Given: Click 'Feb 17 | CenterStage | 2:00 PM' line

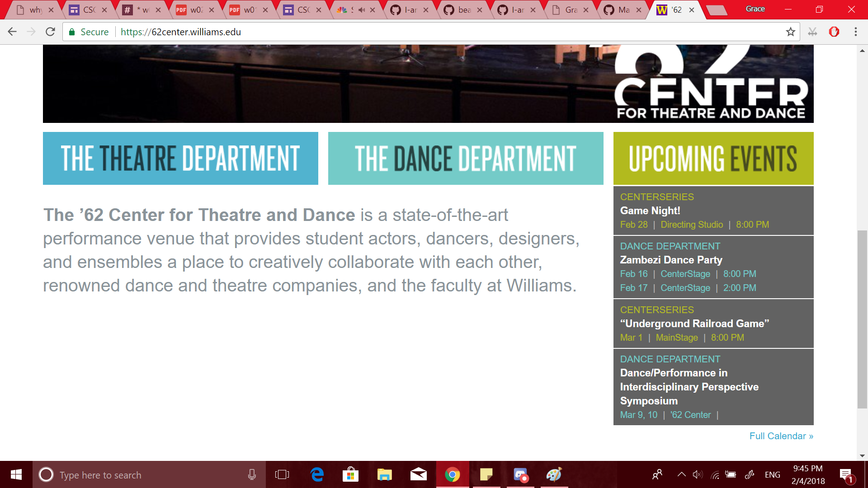Looking at the screenshot, I should click(x=688, y=288).
